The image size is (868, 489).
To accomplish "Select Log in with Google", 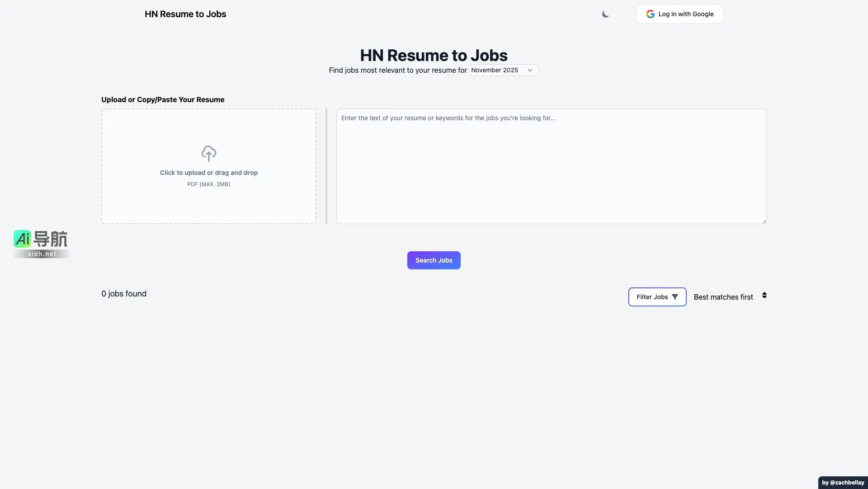I will (679, 14).
